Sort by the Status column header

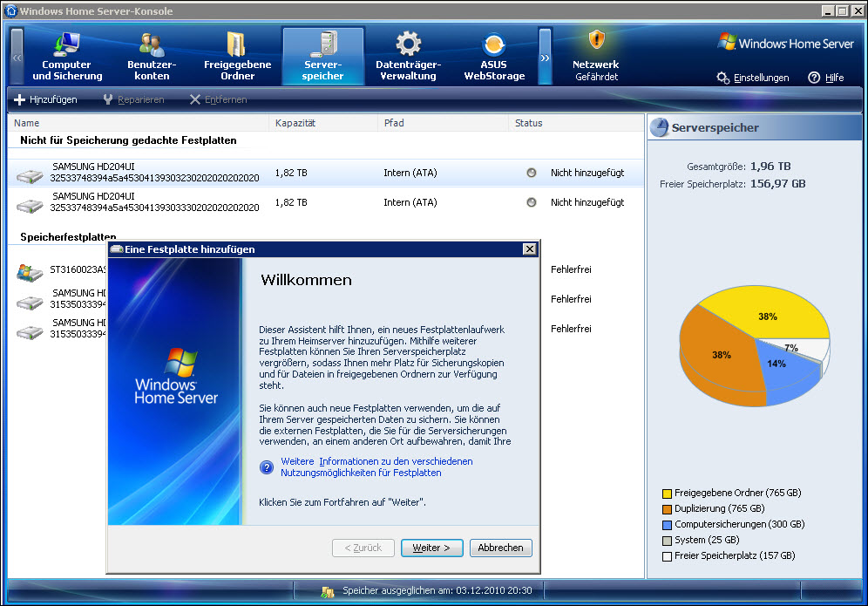pos(576,123)
